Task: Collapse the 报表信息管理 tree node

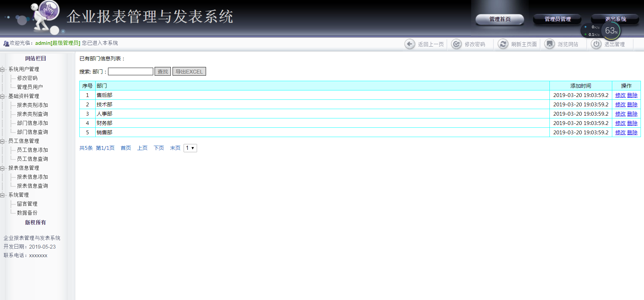Action: click(2, 168)
